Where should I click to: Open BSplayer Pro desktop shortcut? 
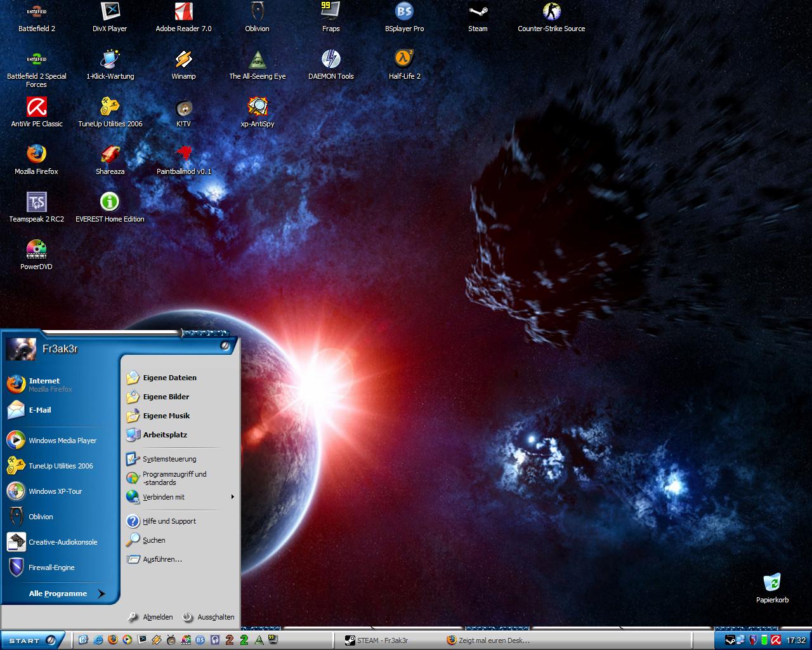404,17
